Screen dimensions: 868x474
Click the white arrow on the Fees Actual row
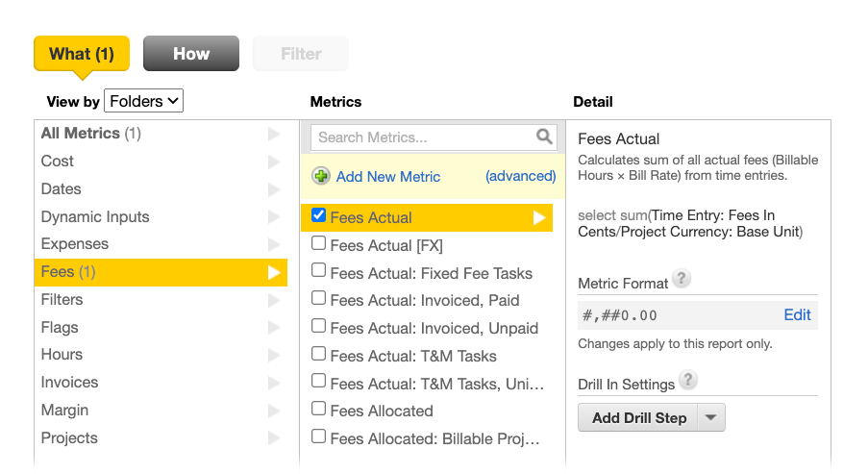538,217
